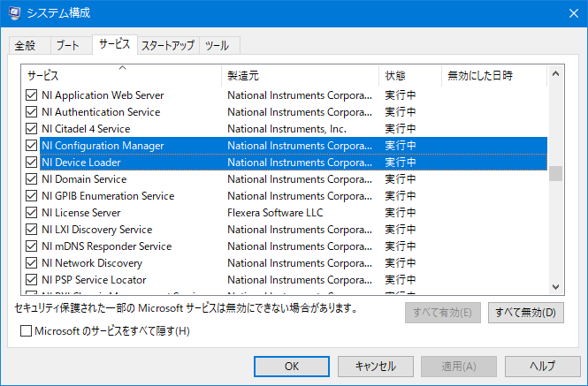Click the キャンセル button
This screenshot has height=386, width=588.
coord(376,367)
